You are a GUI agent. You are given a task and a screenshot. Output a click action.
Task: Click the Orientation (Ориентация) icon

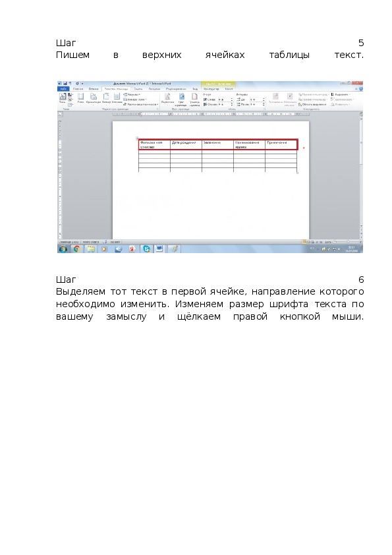pyautogui.click(x=94, y=98)
